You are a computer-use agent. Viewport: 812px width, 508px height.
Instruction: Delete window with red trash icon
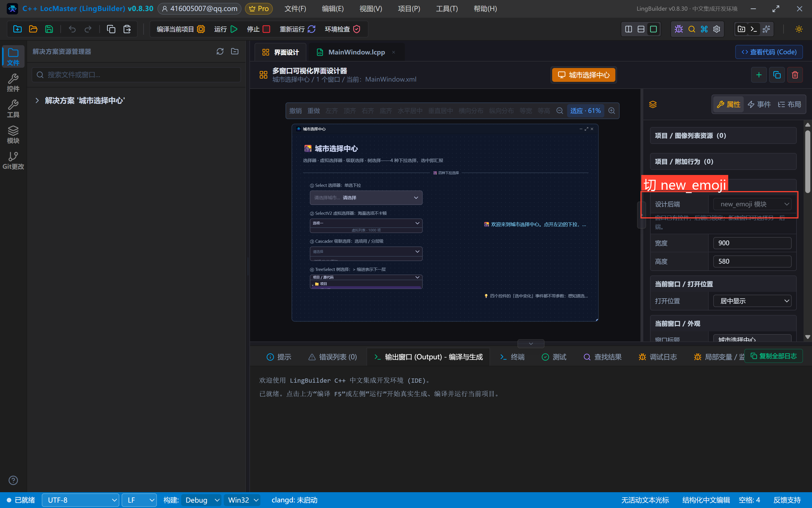795,75
